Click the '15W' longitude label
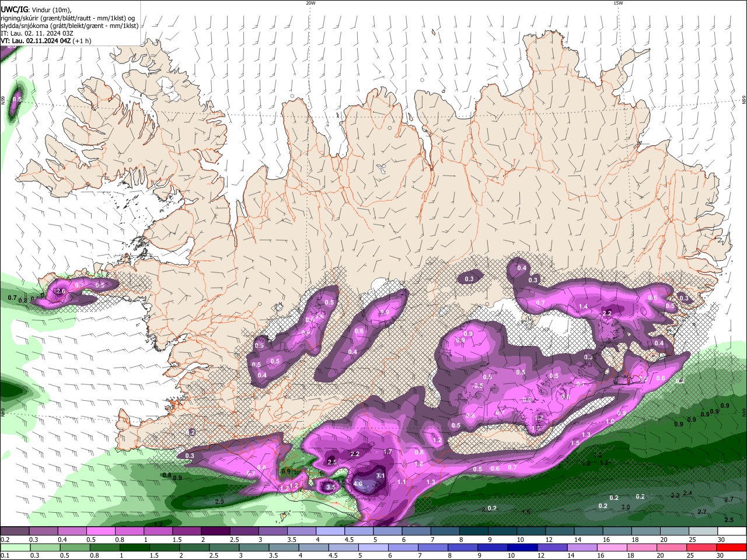The image size is (747, 560). pos(618,3)
